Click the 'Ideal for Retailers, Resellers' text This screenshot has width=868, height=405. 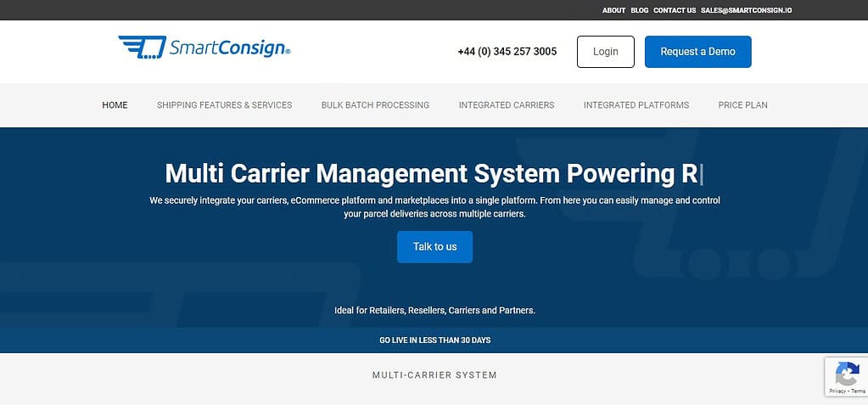[x=434, y=310]
